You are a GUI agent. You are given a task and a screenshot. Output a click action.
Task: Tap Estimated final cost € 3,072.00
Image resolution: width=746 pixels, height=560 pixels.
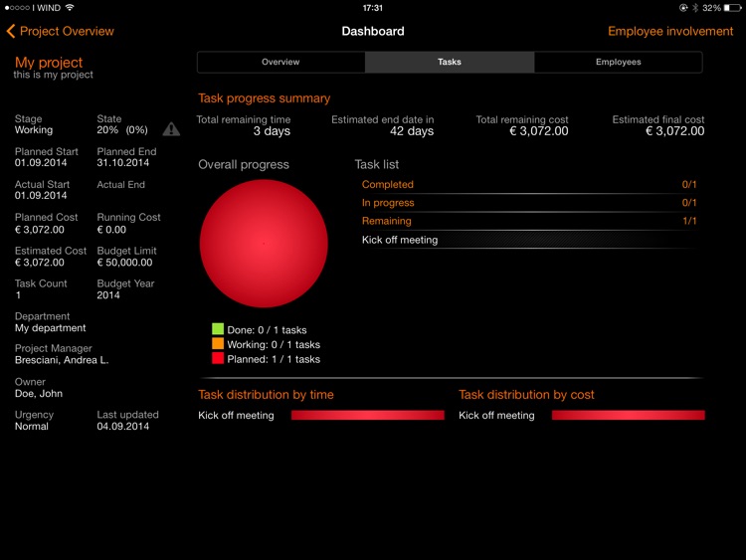[x=675, y=131]
